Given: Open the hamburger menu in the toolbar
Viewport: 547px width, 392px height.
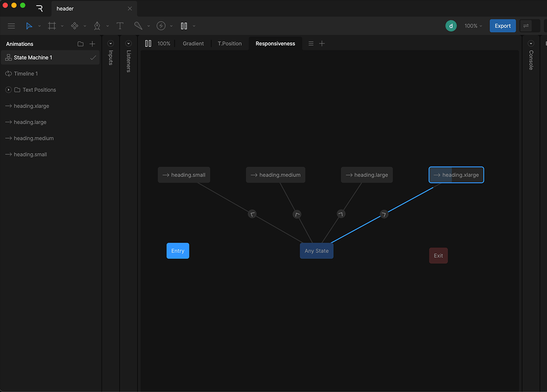Looking at the screenshot, I should (11, 26).
